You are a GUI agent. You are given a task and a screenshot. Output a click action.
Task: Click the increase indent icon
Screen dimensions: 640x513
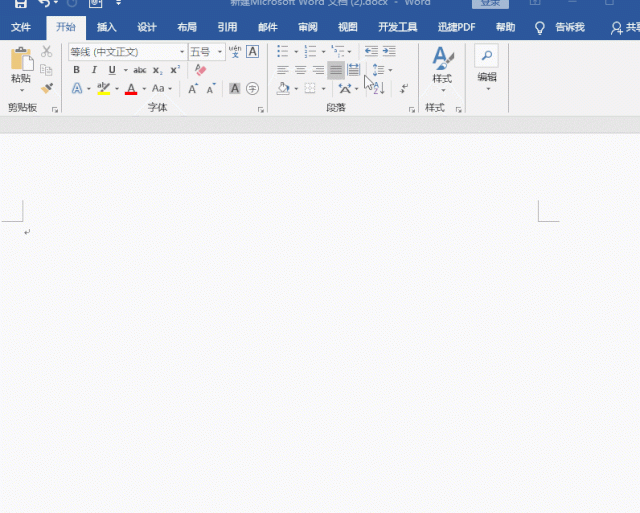point(389,51)
